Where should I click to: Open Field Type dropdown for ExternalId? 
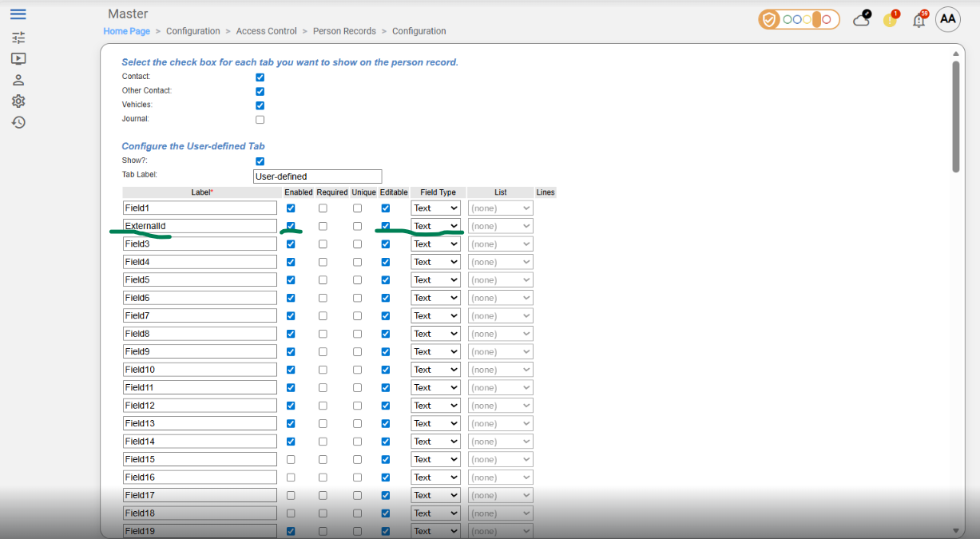pyautogui.click(x=435, y=226)
